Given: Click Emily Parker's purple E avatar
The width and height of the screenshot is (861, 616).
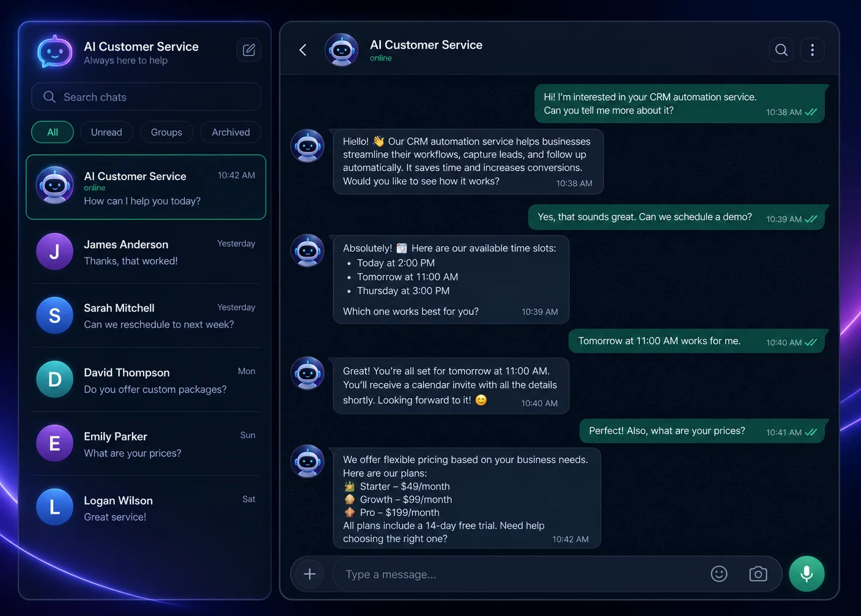Looking at the screenshot, I should point(54,443).
